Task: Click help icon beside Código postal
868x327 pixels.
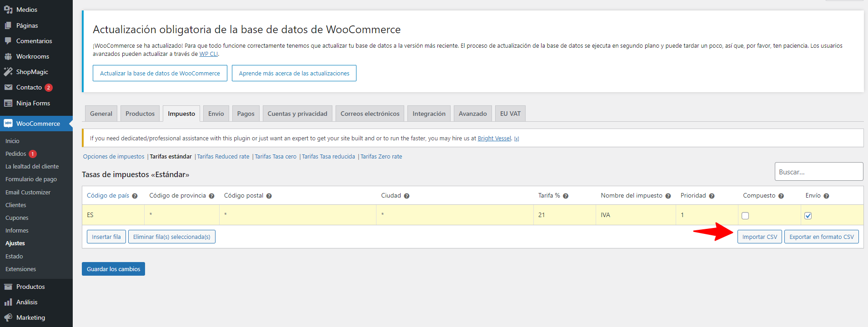Action: pos(269,196)
